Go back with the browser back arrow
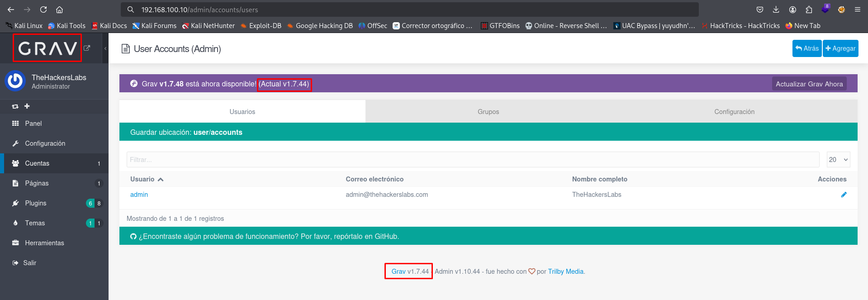The image size is (868, 300). (x=11, y=10)
